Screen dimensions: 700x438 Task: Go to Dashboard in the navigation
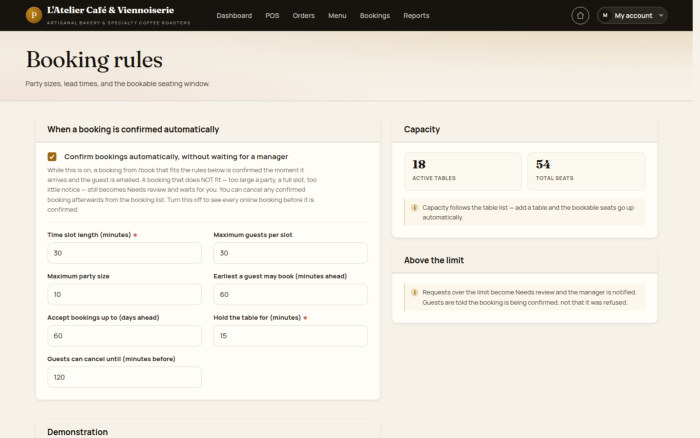pyautogui.click(x=234, y=16)
